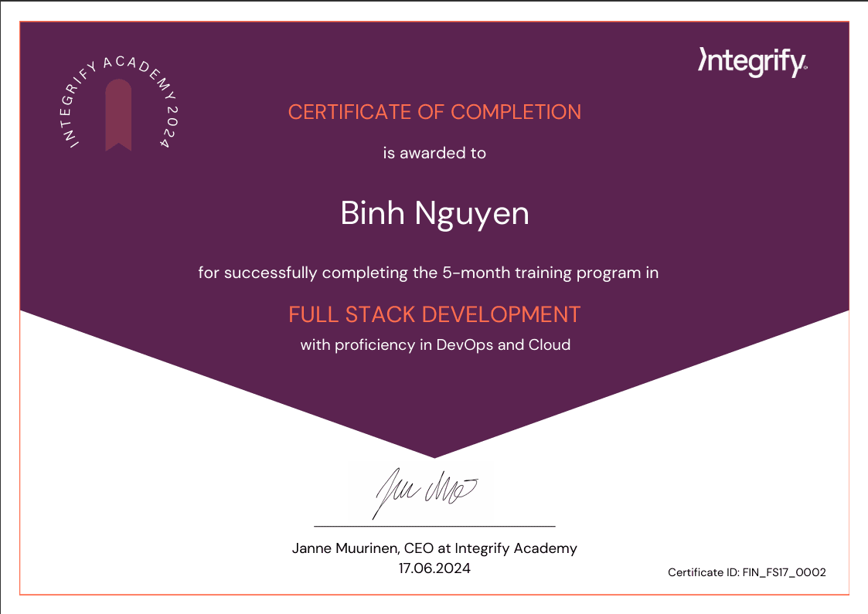Click the 'is awarded to' line
This screenshot has width=868, height=614.
point(434,153)
